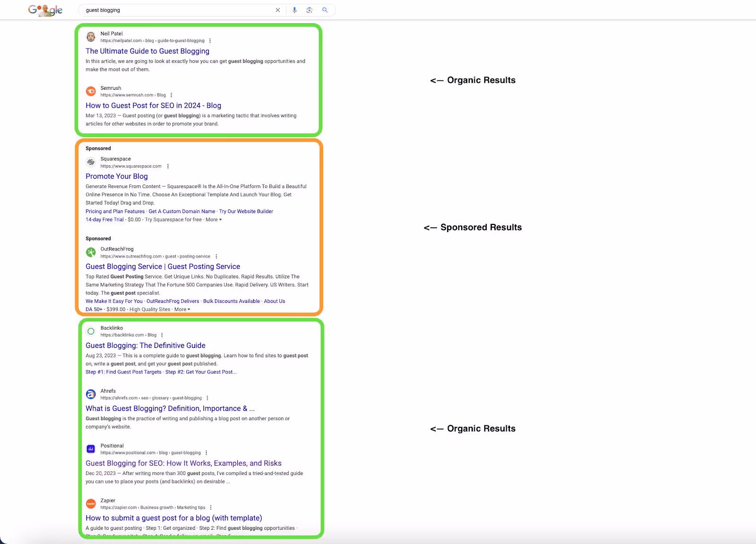Viewport: 756px width, 544px height.
Task: Click the backlinko.com breadcrumb URL
Action: pos(129,335)
